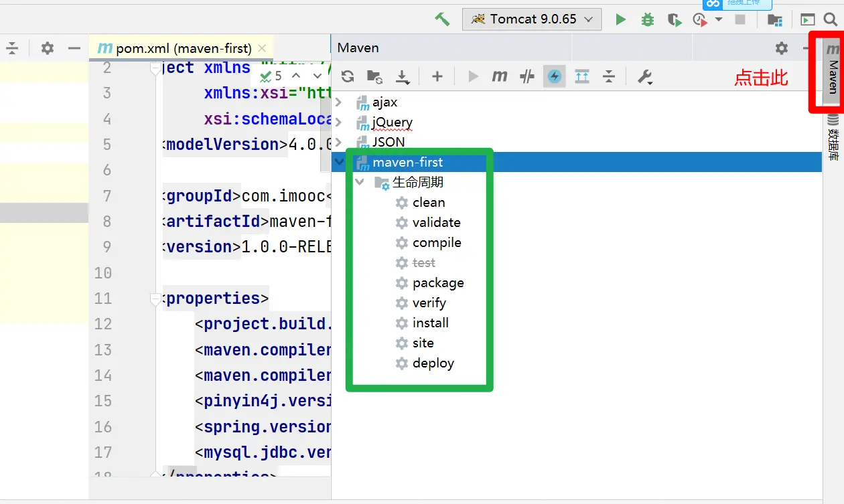The width and height of the screenshot is (844, 504).
Task: Select the install lifecycle goal
Action: [430, 323]
